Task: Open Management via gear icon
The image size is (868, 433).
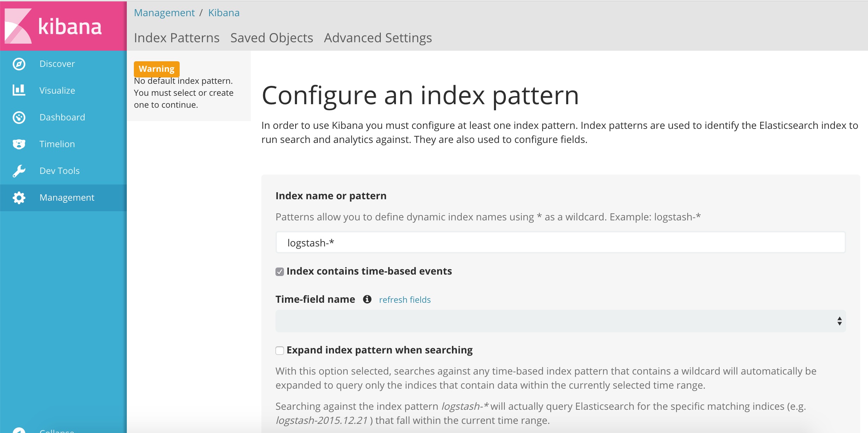Action: pos(19,197)
